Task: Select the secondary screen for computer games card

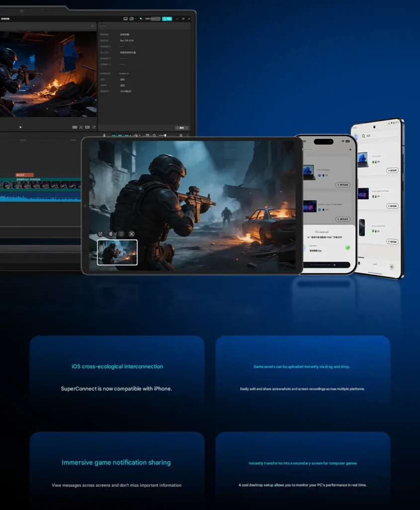Action: click(x=303, y=473)
